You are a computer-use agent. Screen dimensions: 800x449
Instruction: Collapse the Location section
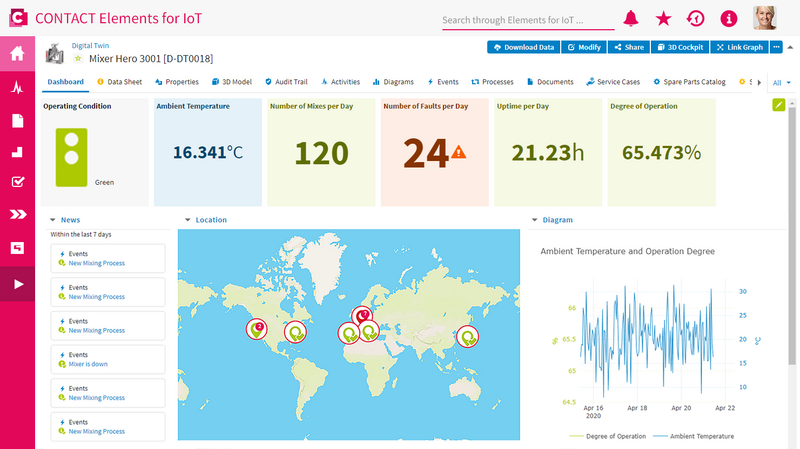pos(187,220)
